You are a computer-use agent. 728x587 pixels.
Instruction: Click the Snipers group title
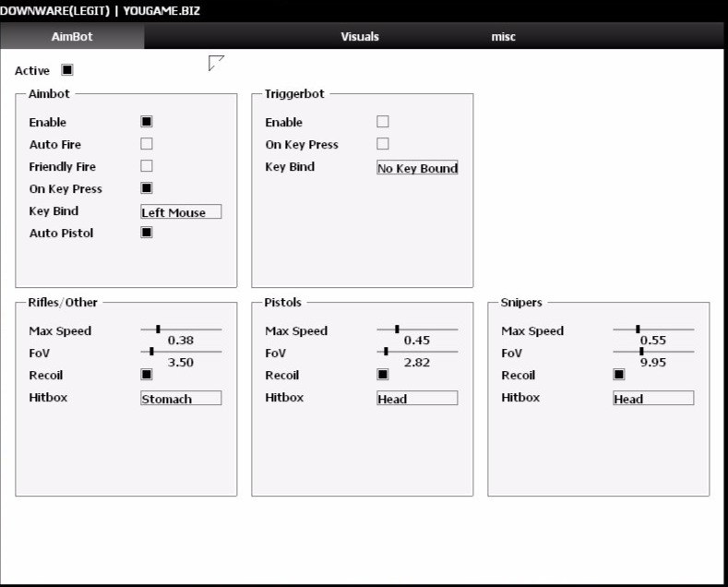coord(521,303)
